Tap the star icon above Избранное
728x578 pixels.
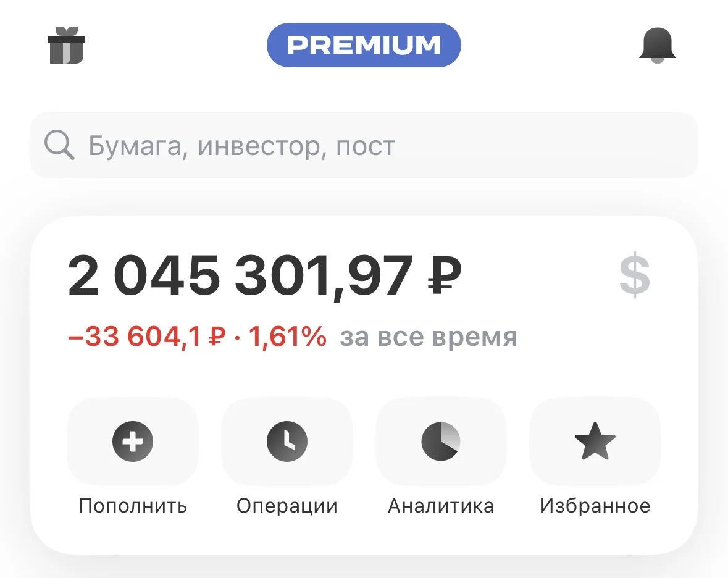[x=595, y=440]
